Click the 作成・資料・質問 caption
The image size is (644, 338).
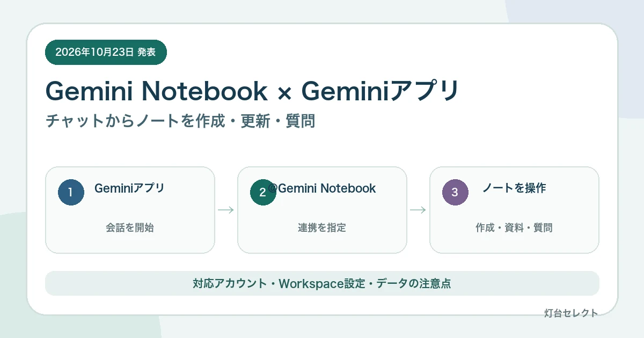pyautogui.click(x=514, y=227)
